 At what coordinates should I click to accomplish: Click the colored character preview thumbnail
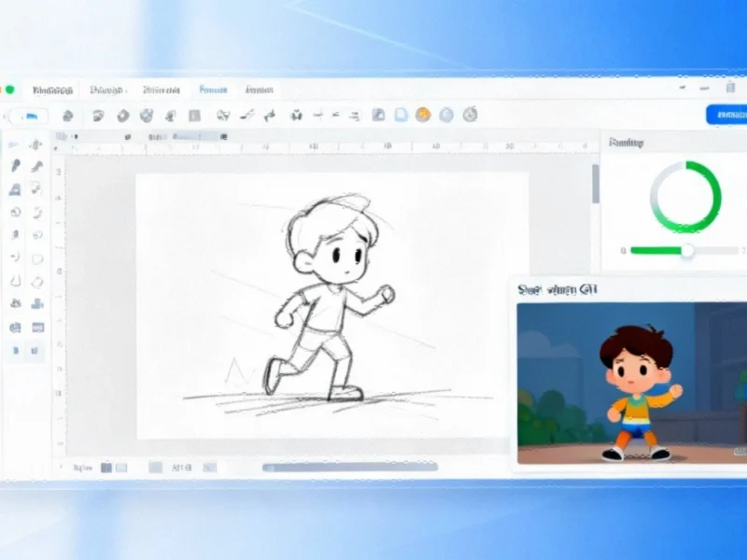tap(631, 383)
